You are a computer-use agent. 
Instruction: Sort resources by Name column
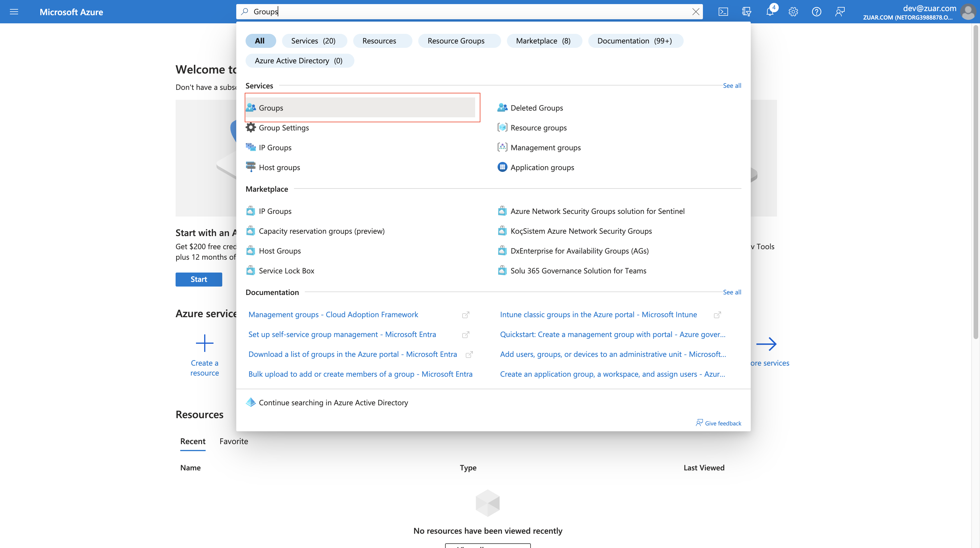[x=190, y=467]
